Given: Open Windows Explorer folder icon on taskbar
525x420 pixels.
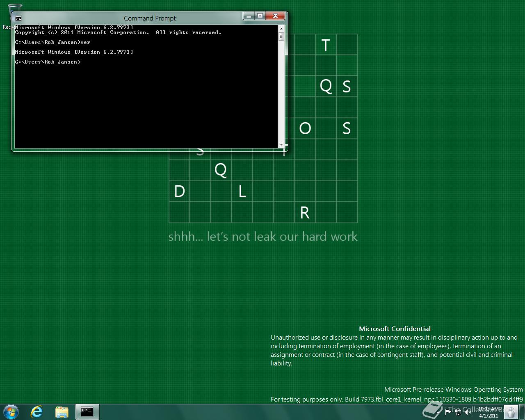Looking at the screenshot, I should tap(62, 411).
